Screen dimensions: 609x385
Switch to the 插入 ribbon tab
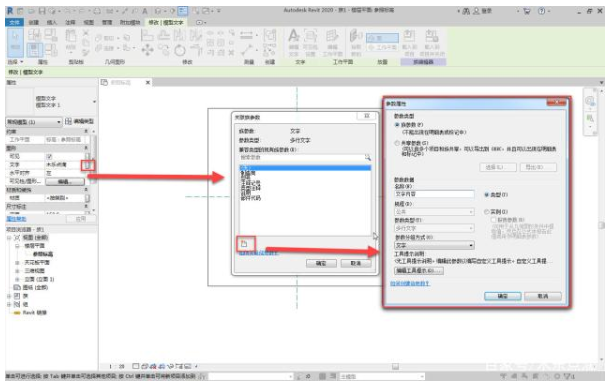52,23
